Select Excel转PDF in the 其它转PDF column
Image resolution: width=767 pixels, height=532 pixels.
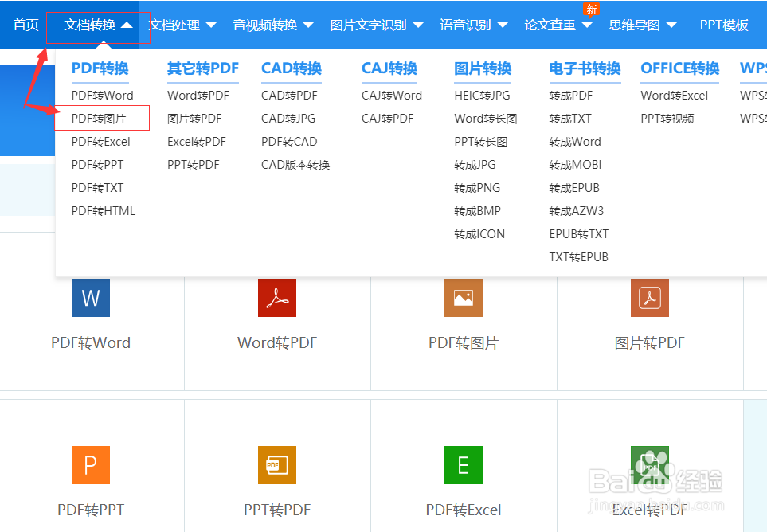(199, 141)
